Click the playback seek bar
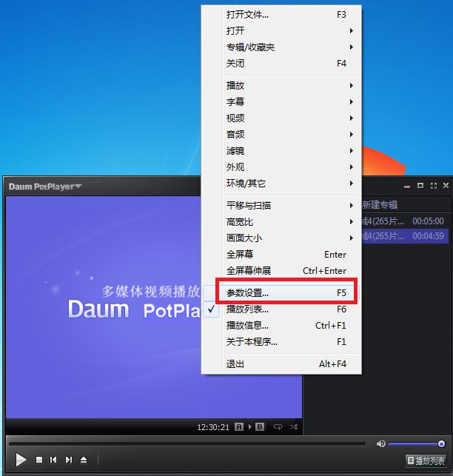 pyautogui.click(x=187, y=444)
